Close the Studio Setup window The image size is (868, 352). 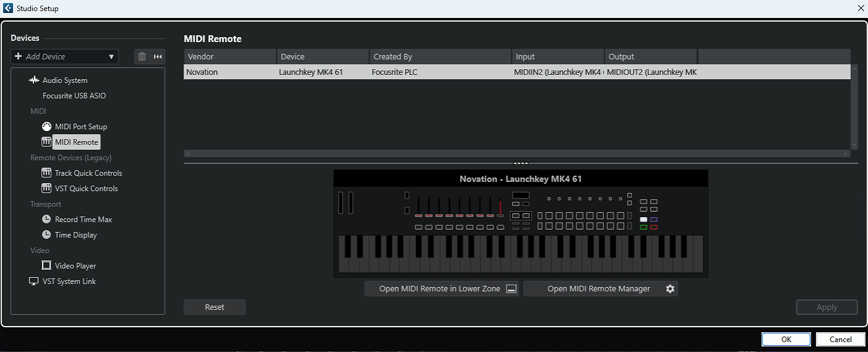861,8
